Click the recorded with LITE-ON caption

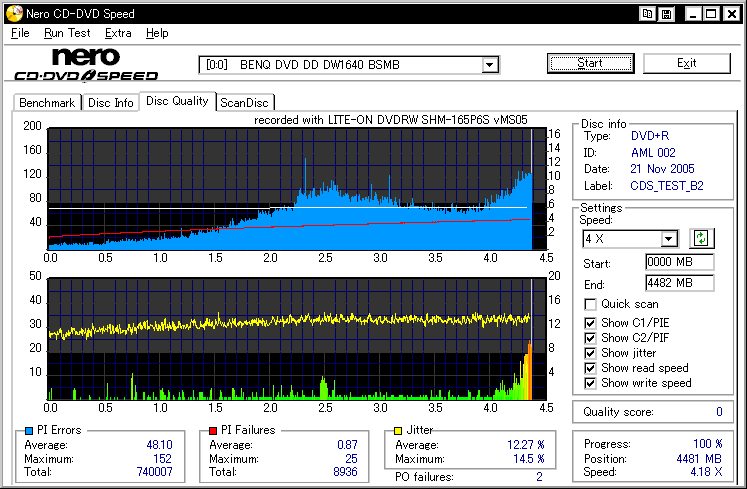click(x=391, y=120)
